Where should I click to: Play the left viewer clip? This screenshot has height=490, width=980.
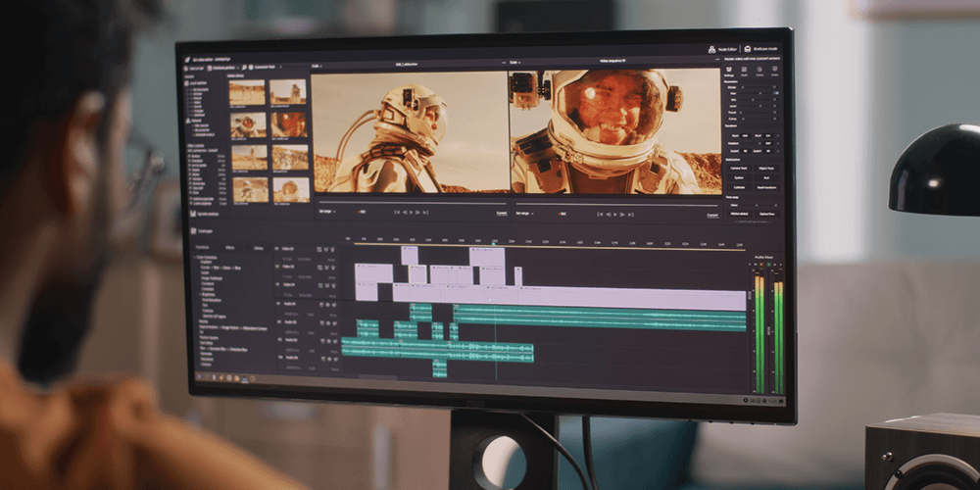(x=411, y=213)
